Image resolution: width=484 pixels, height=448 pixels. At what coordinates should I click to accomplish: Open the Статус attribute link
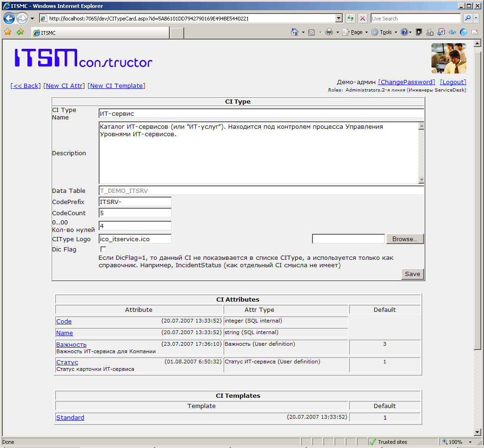[x=67, y=362]
